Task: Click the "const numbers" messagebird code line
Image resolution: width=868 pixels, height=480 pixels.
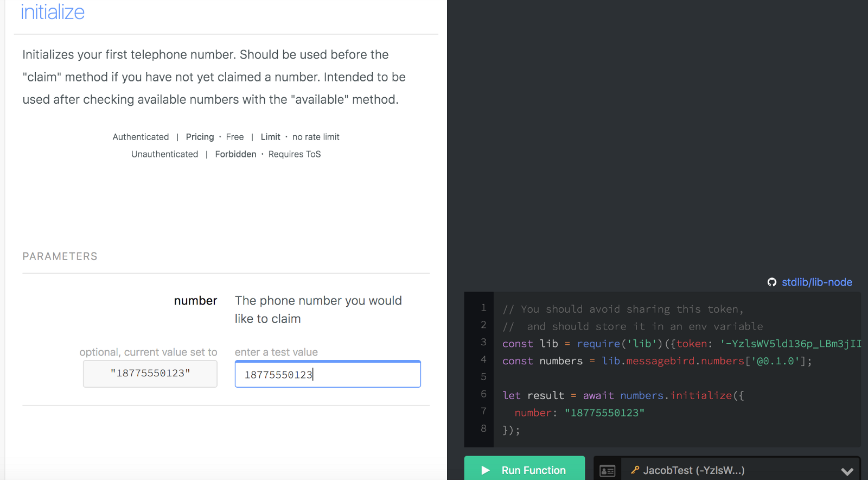Action: (x=656, y=361)
